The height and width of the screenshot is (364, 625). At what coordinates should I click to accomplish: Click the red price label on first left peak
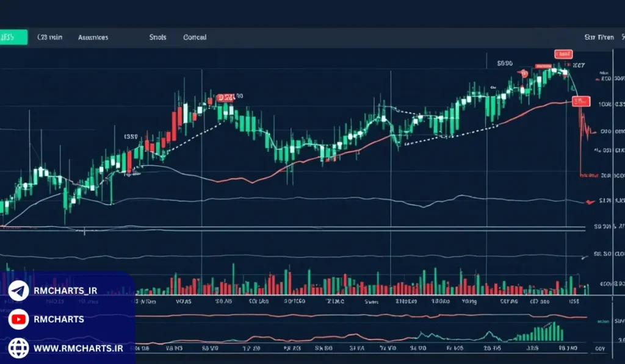223,97
